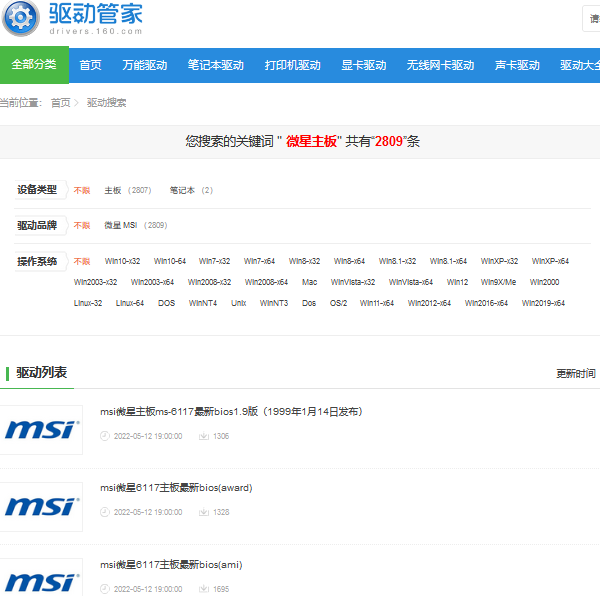This screenshot has height=596, width=600.
Task: Filter OS by Win10-x32
Action: coord(122,261)
